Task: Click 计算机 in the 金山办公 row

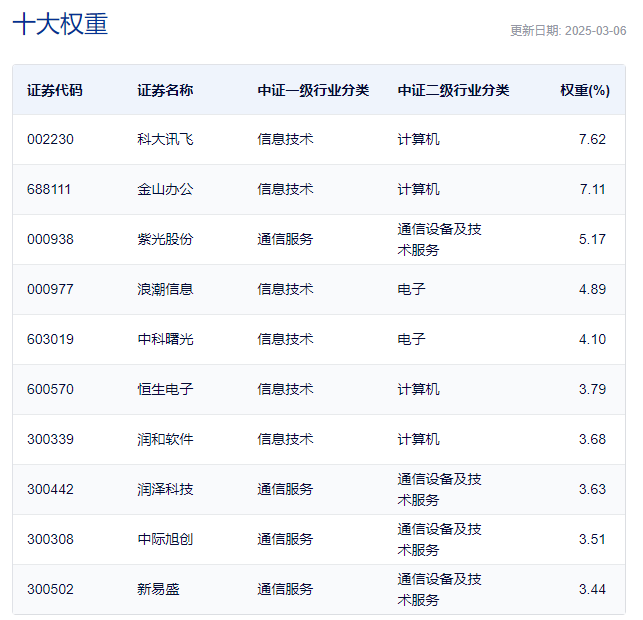Action: 419,189
